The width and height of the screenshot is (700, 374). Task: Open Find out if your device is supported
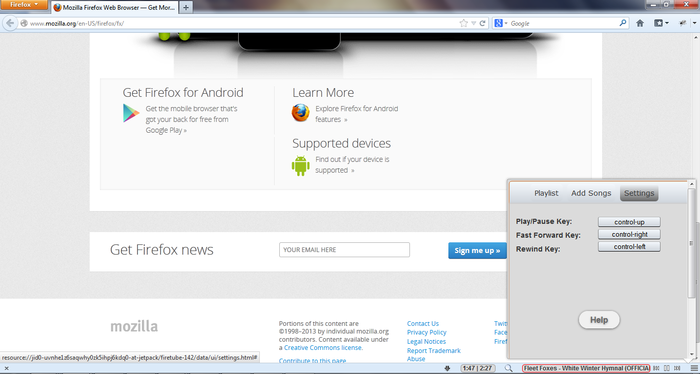[x=352, y=165]
